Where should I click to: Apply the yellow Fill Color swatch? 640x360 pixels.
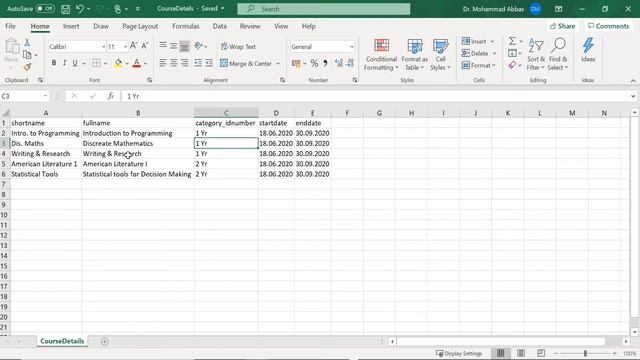(118, 63)
